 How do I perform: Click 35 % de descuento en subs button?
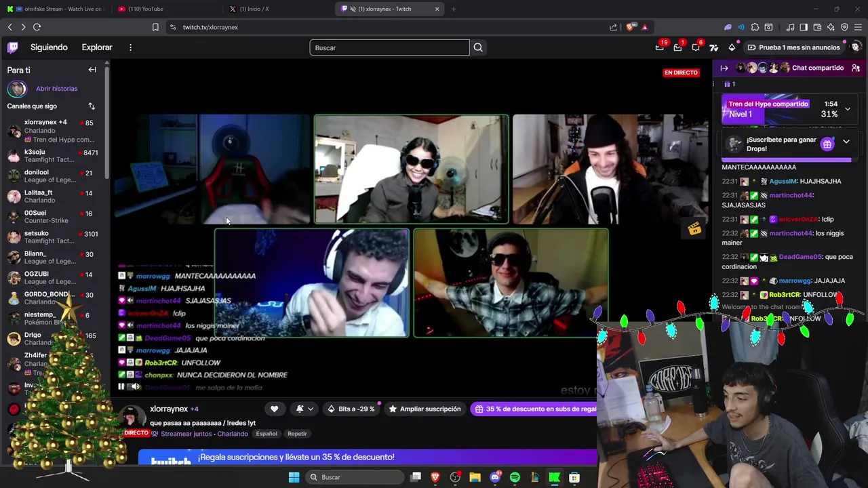pos(533,409)
